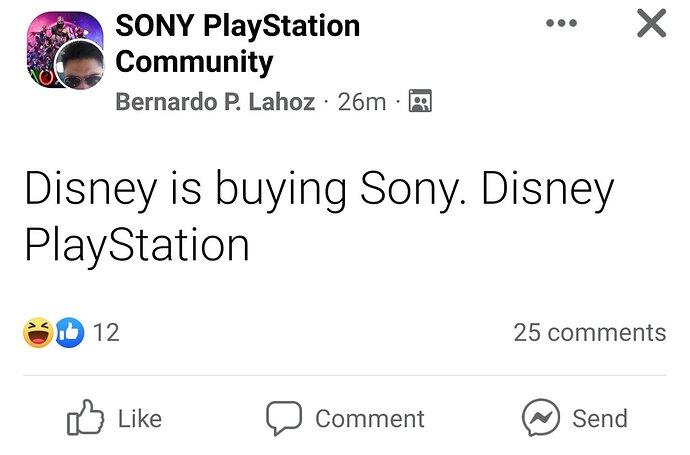This screenshot has height=455, width=690.
Task: Close the post with the X button
Action: [651, 23]
